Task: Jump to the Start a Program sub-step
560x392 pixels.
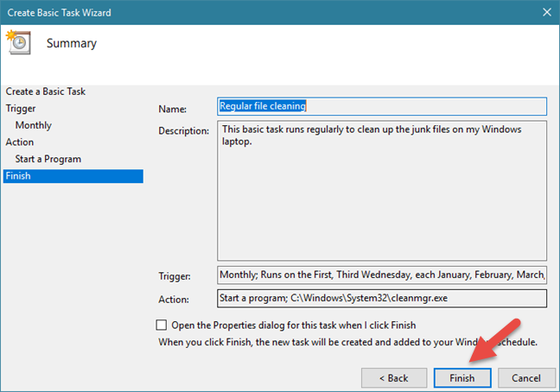Action: point(48,159)
